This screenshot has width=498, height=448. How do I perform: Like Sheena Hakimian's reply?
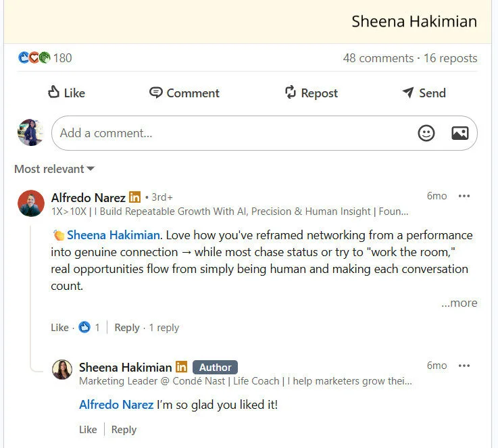(88, 430)
